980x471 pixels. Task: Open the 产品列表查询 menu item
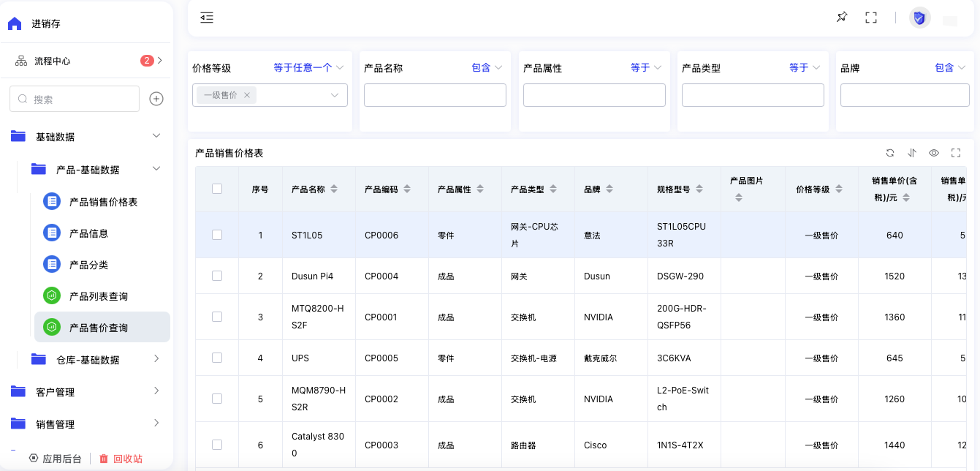(102, 295)
